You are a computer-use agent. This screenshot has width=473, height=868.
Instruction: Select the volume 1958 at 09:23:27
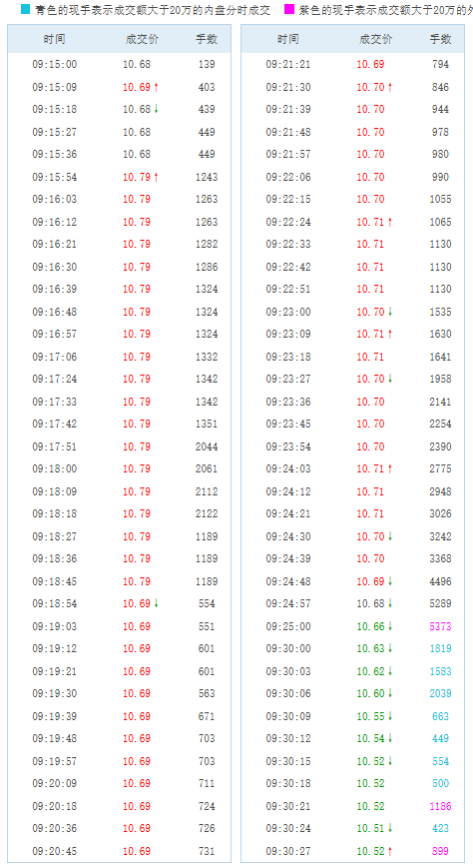(x=440, y=379)
